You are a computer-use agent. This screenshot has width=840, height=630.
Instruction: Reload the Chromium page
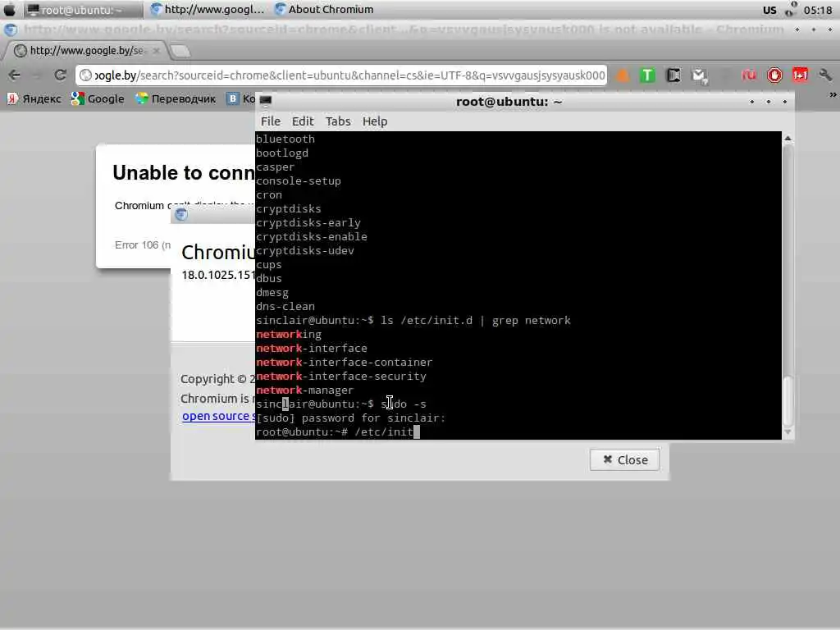(x=60, y=75)
